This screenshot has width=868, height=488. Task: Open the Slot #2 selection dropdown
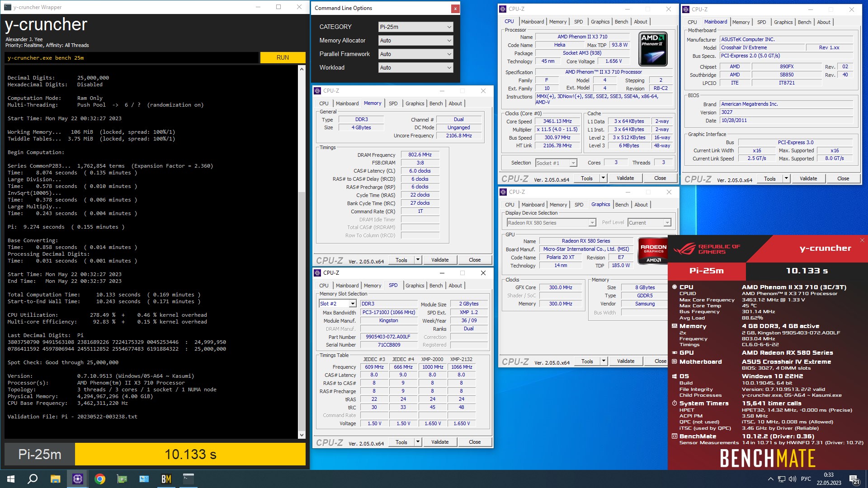coord(338,304)
